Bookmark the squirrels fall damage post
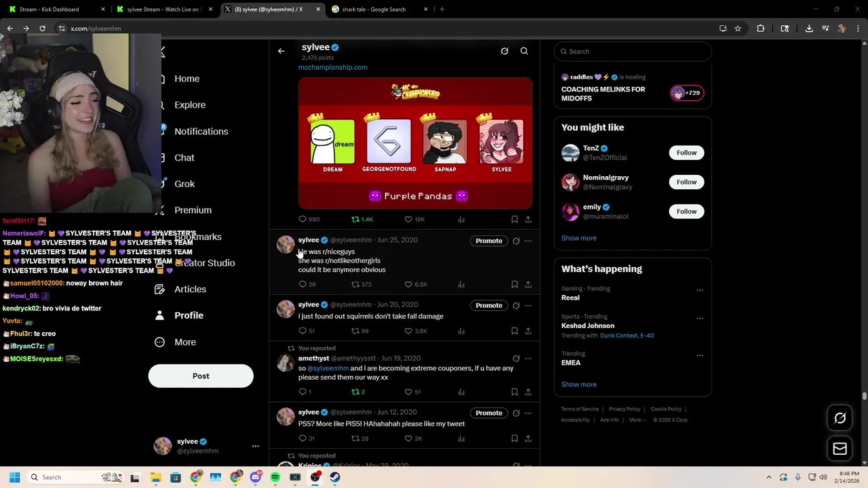Viewport: 868px width, 488px height. point(514,331)
